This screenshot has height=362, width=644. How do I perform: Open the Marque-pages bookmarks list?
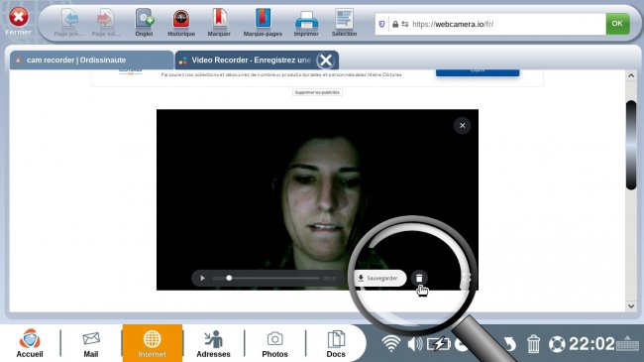pos(263,23)
